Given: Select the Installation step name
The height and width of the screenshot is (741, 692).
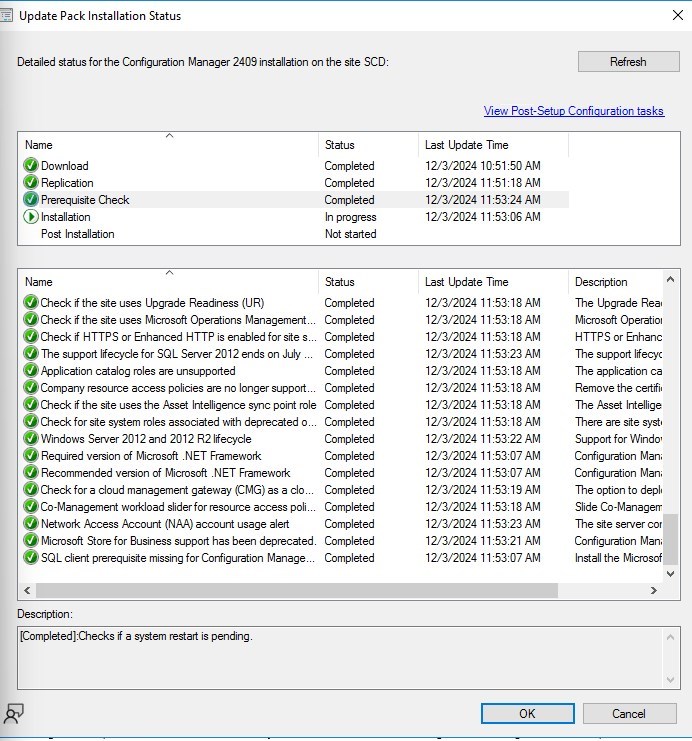Looking at the screenshot, I should 65,217.
